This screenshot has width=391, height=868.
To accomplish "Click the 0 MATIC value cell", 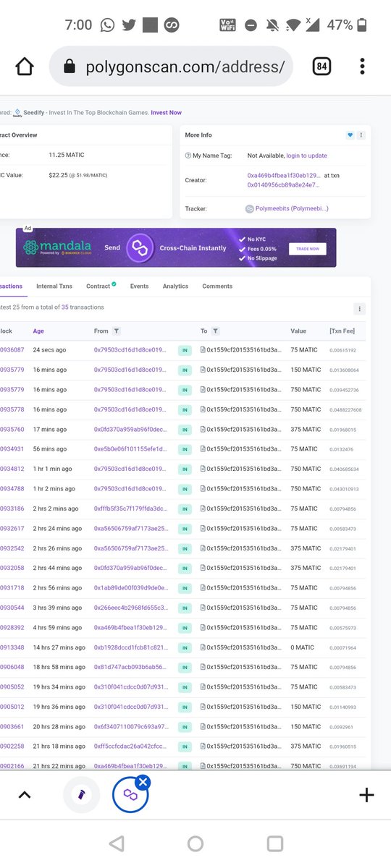I will [303, 647].
